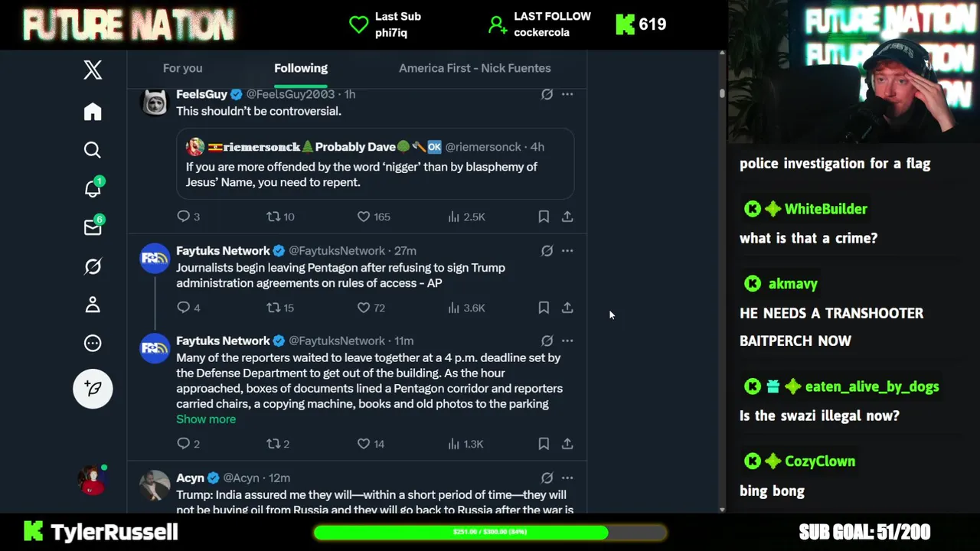Open @FaytuksNetwork handle on 11m post

pyautogui.click(x=337, y=341)
